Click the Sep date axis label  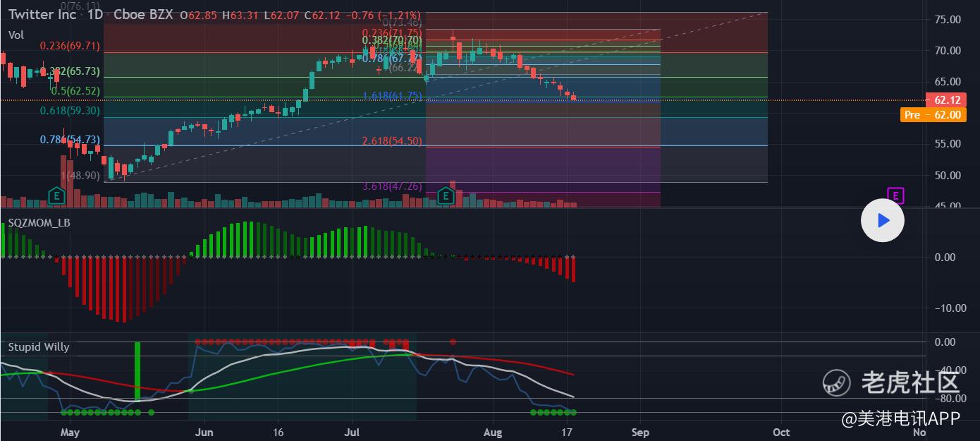[x=640, y=432]
